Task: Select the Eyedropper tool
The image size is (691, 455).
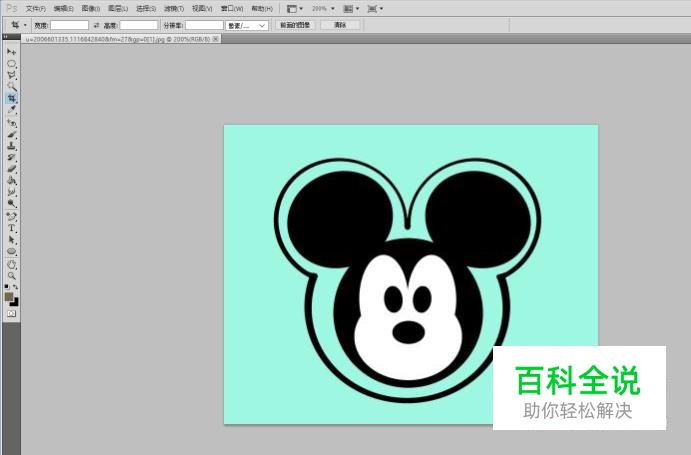Action: (x=11, y=109)
